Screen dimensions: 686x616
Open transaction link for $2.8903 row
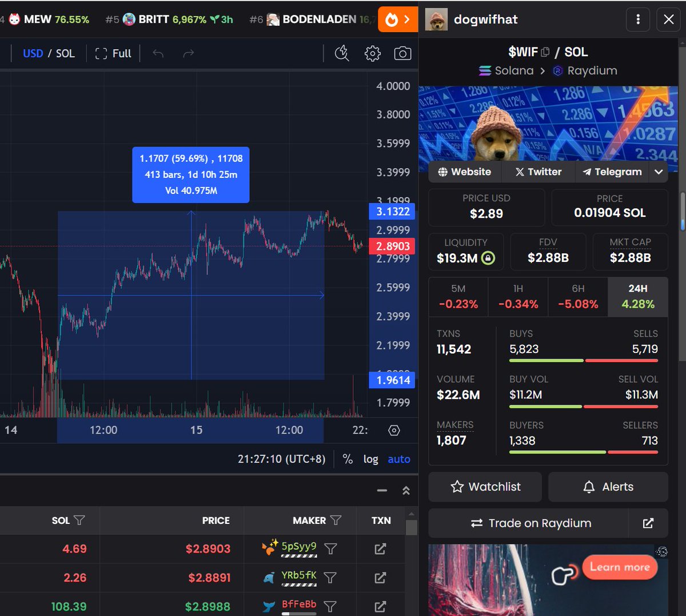380,549
